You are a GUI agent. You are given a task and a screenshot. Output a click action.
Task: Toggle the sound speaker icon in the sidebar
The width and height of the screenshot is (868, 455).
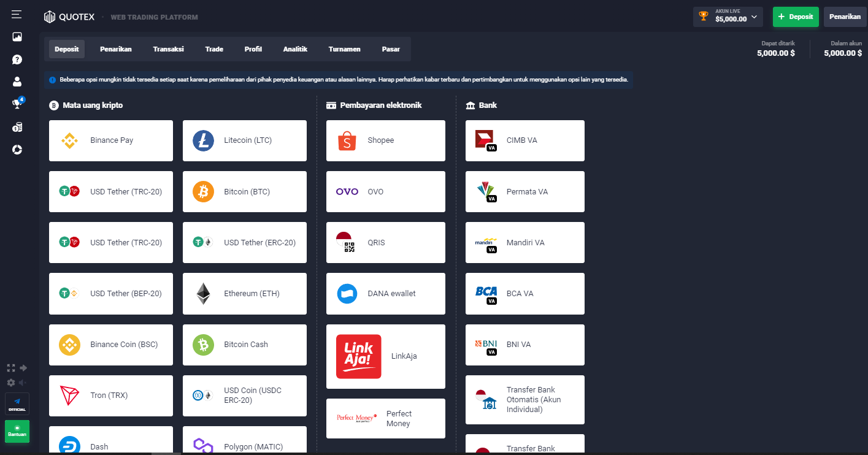(23, 383)
